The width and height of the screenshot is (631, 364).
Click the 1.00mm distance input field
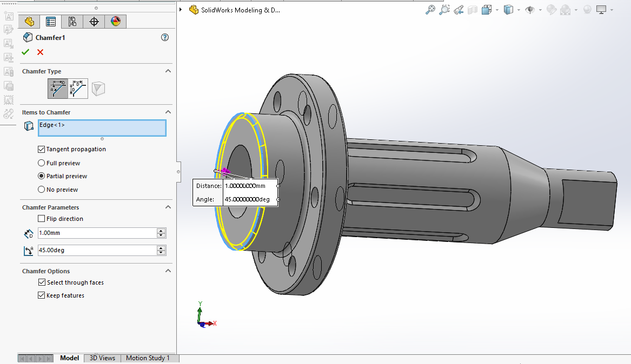tap(96, 233)
